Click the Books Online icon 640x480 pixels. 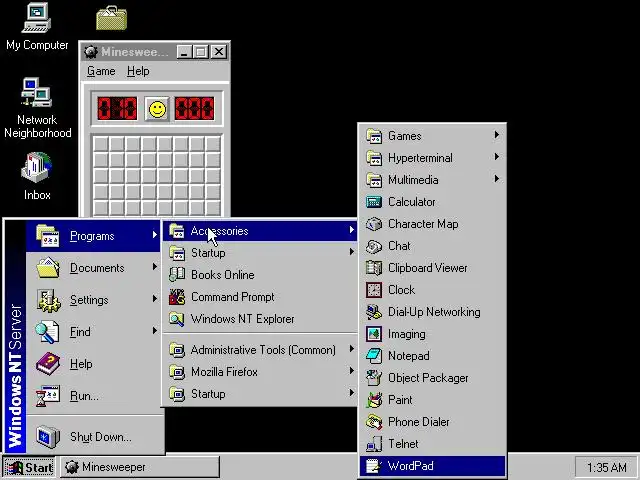pos(177,275)
